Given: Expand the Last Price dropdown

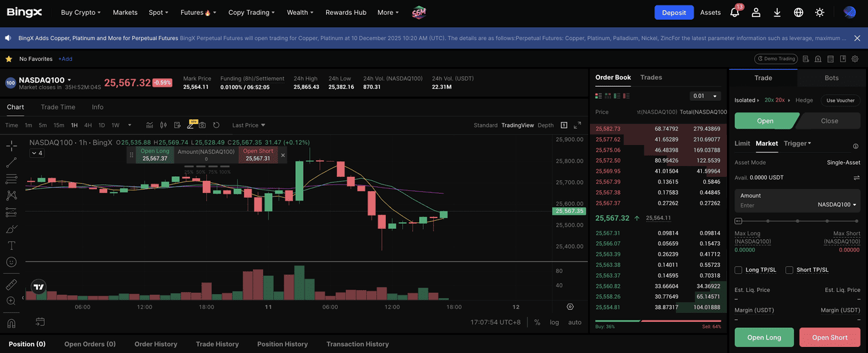Looking at the screenshot, I should pyautogui.click(x=248, y=125).
